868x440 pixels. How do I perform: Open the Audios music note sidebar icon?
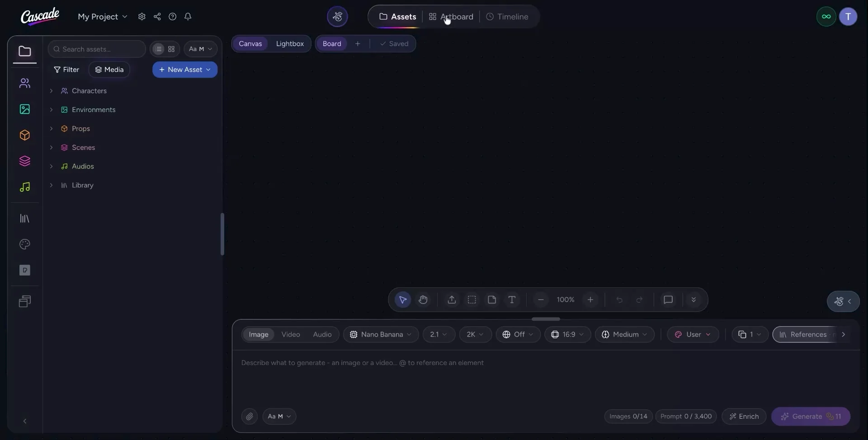25,187
